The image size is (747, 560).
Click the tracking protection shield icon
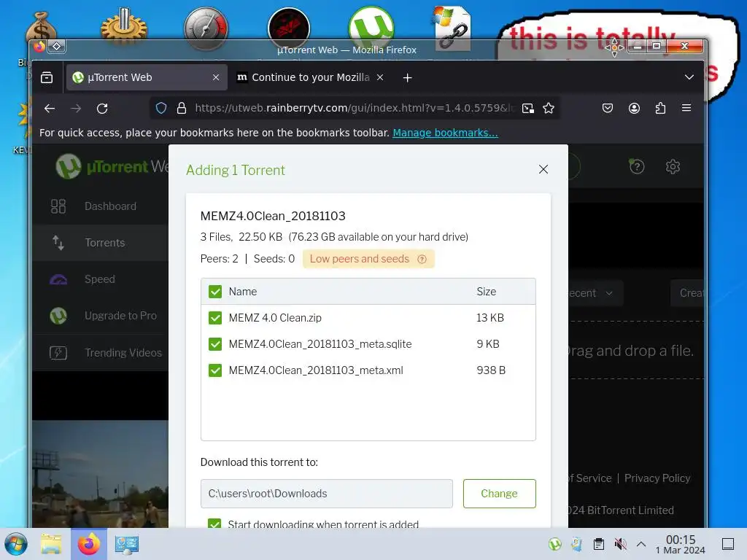pyautogui.click(x=161, y=108)
